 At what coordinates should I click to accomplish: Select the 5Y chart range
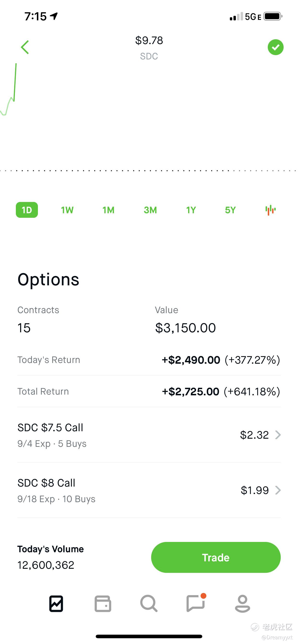click(230, 210)
